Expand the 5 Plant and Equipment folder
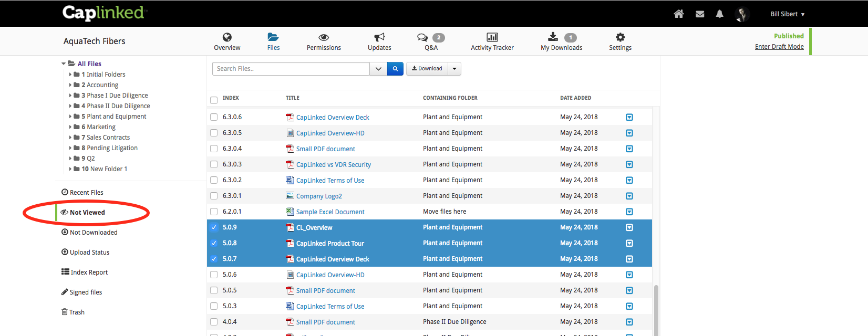The image size is (868, 336). pyautogui.click(x=70, y=117)
